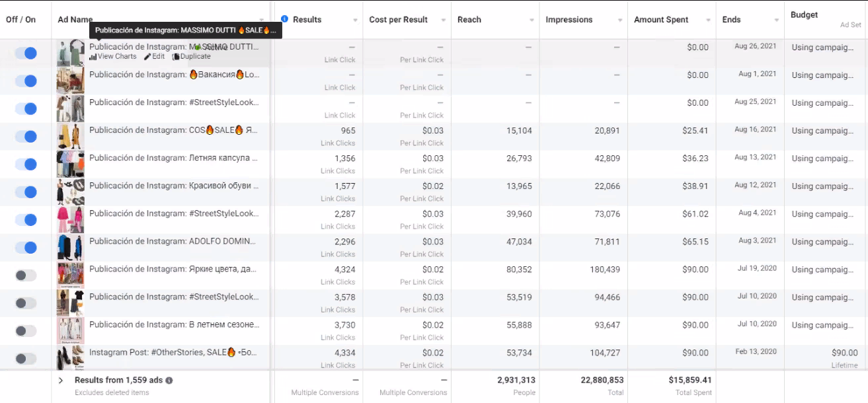Open the Amount Spent column dropdown arrow
The width and height of the screenshot is (868, 403).
pos(708,20)
